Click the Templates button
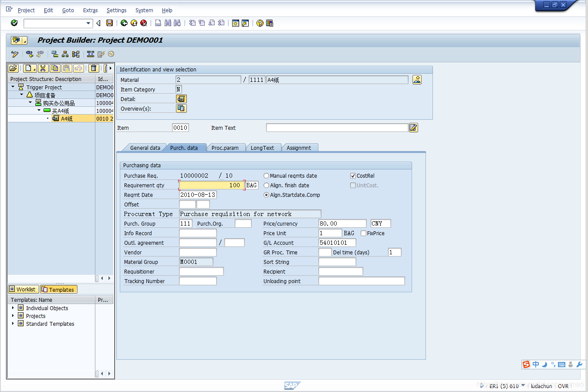This screenshot has width=588, height=392. tap(59, 289)
